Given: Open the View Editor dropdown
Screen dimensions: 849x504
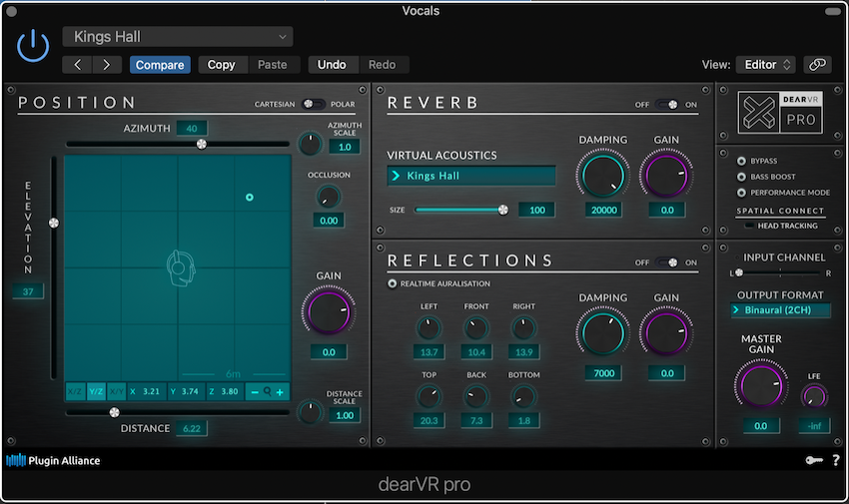Looking at the screenshot, I should point(765,65).
